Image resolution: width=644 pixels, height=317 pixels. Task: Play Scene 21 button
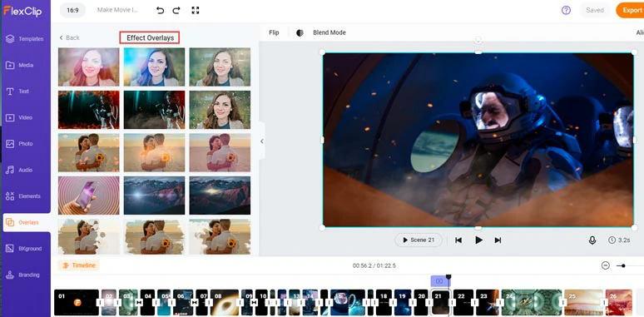click(x=419, y=240)
